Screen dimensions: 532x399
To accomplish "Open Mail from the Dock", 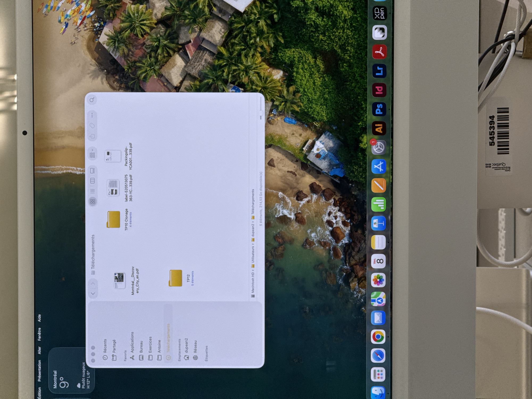I will (378, 318).
